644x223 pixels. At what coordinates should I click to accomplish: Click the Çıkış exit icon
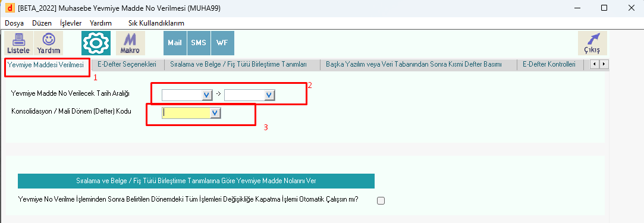(x=592, y=43)
